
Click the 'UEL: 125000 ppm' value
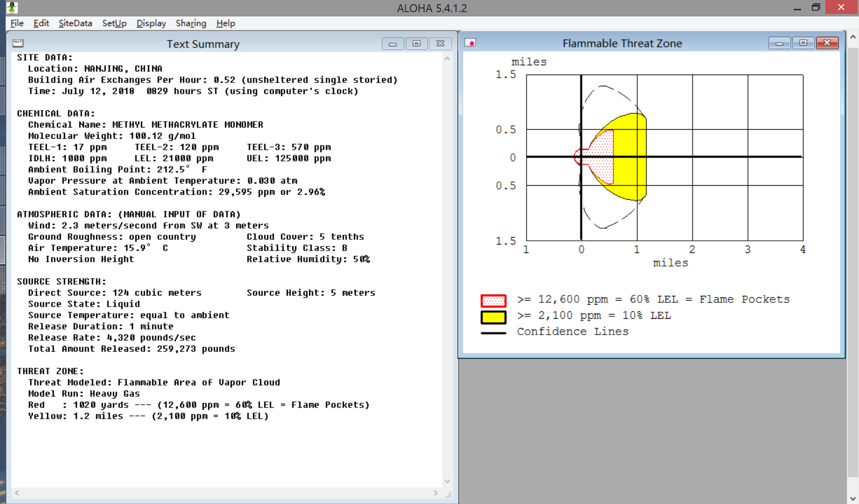(289, 158)
